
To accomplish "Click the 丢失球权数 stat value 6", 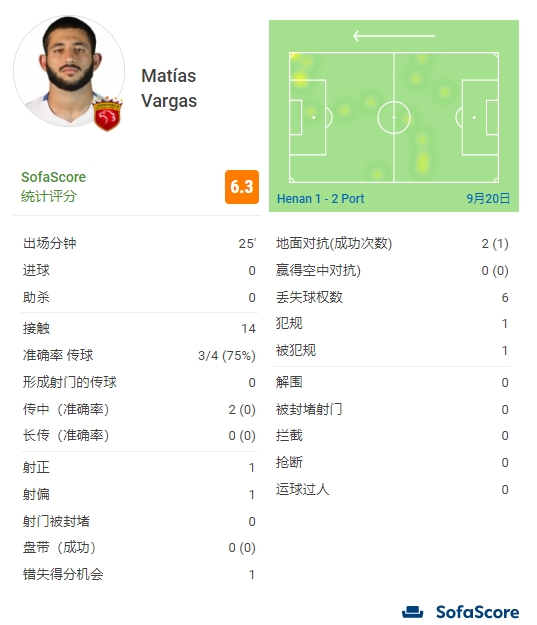I will [x=505, y=298].
